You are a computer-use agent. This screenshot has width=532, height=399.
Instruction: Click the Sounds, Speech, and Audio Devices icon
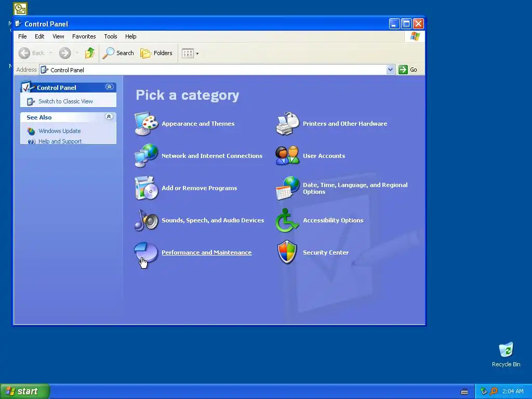pyautogui.click(x=146, y=220)
